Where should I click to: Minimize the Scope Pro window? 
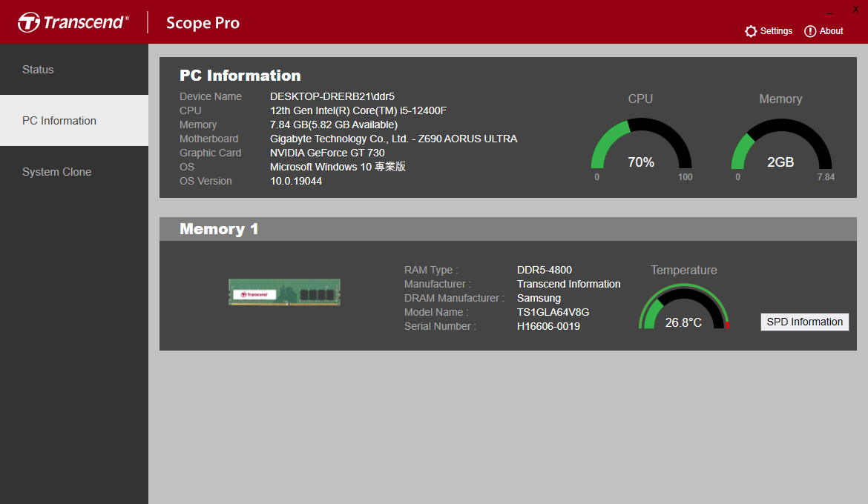(x=830, y=10)
